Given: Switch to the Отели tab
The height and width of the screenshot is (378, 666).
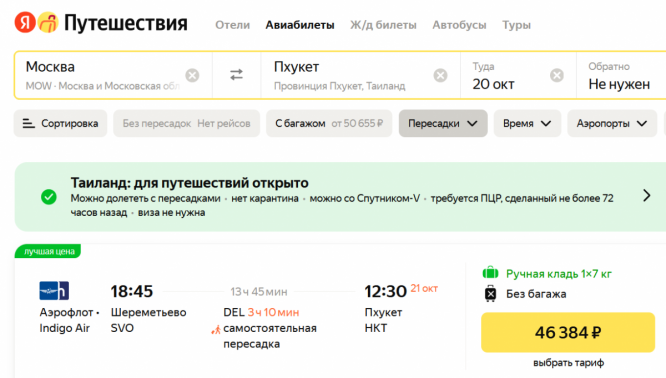Looking at the screenshot, I should coord(232,25).
